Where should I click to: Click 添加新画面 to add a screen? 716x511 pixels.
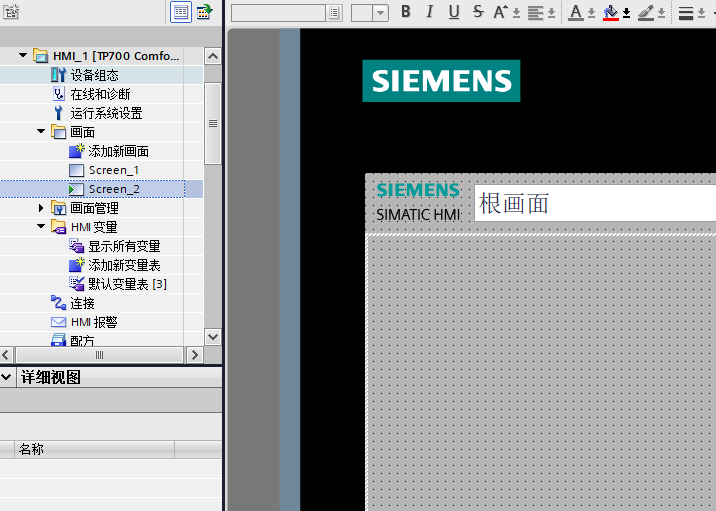click(x=118, y=151)
